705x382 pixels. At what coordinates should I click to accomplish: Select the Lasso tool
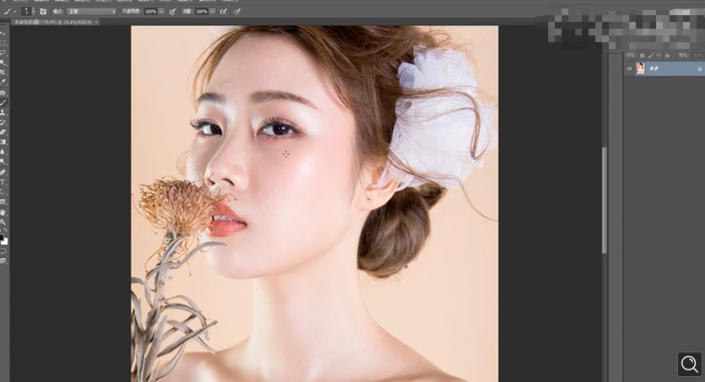tap(3, 53)
